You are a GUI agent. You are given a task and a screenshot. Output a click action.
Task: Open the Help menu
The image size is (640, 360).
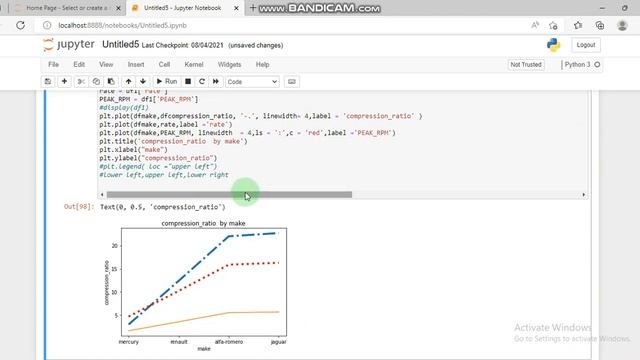point(262,64)
